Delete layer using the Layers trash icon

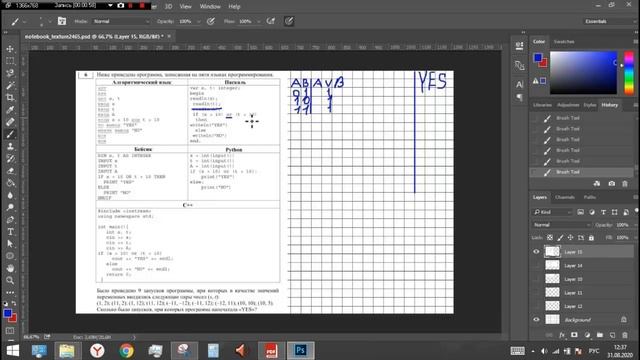coord(625,335)
